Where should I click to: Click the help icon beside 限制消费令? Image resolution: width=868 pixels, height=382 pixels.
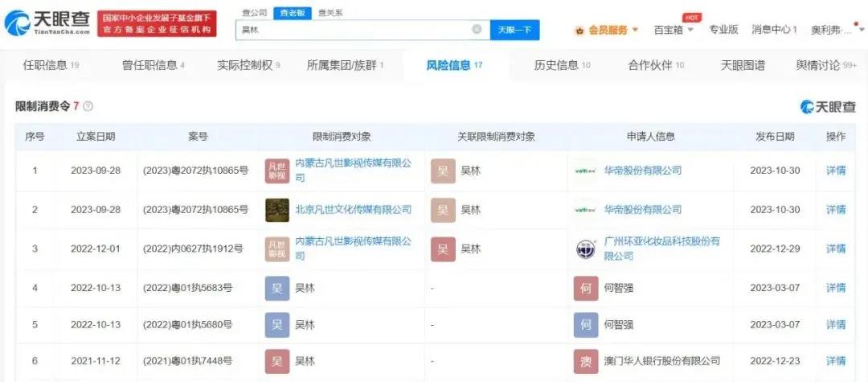(x=88, y=106)
